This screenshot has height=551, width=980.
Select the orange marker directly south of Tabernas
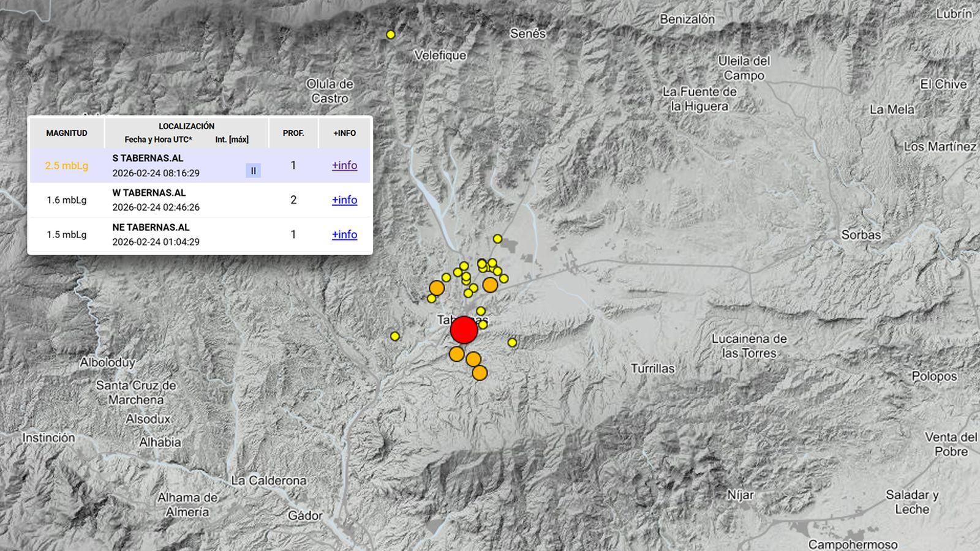point(456,354)
